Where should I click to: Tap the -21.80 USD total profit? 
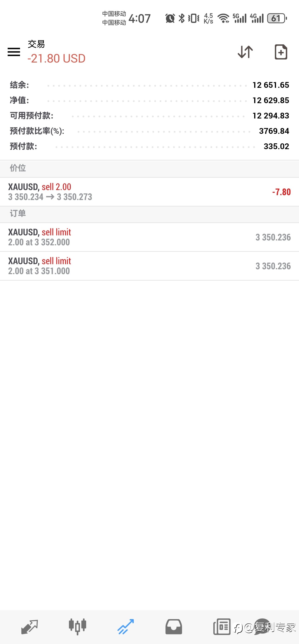56,59
